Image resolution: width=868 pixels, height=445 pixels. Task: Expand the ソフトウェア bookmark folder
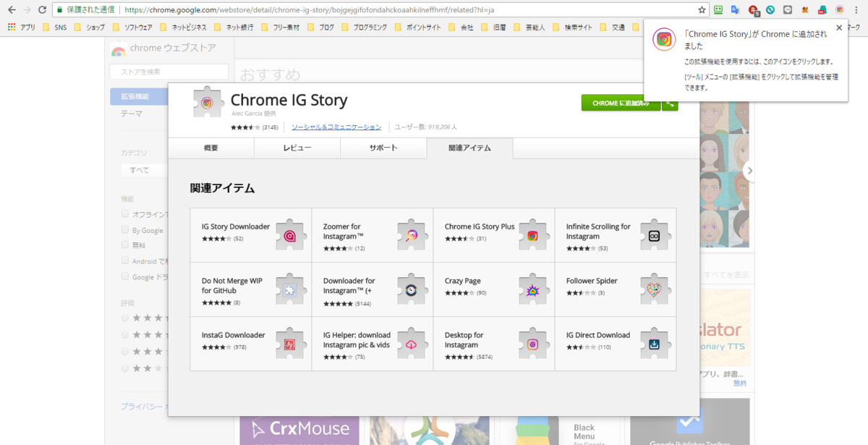132,27
